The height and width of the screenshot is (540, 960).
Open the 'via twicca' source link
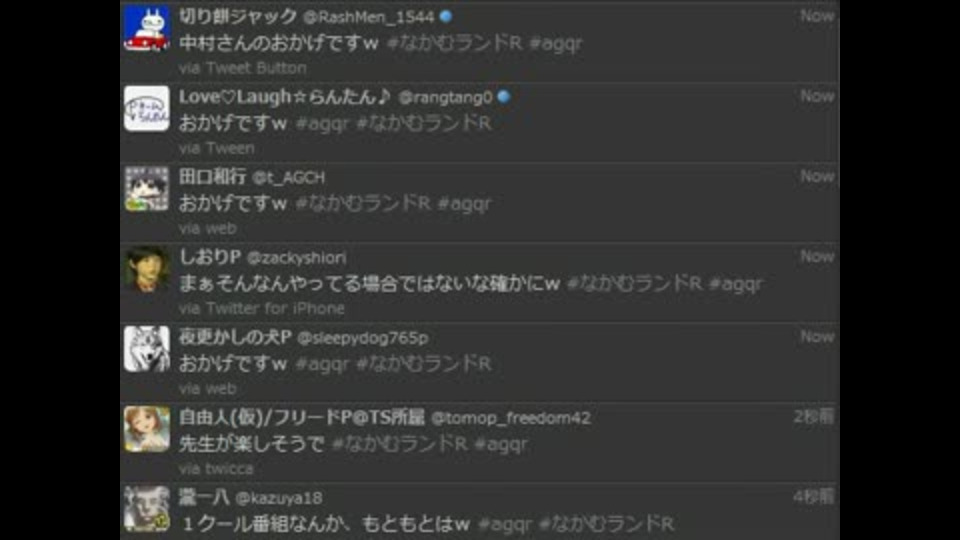(216, 469)
